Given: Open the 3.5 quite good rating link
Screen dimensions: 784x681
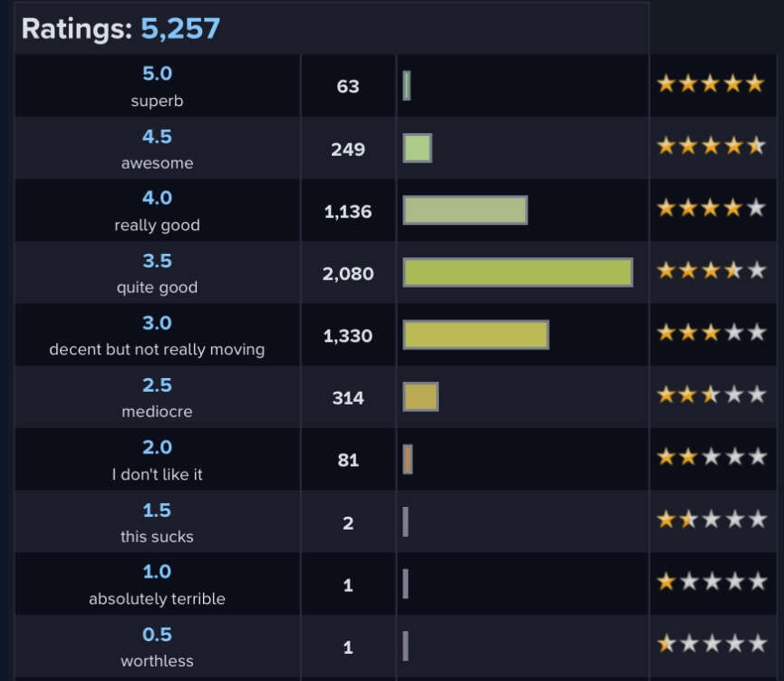Looking at the screenshot, I should pyautogui.click(x=157, y=261).
